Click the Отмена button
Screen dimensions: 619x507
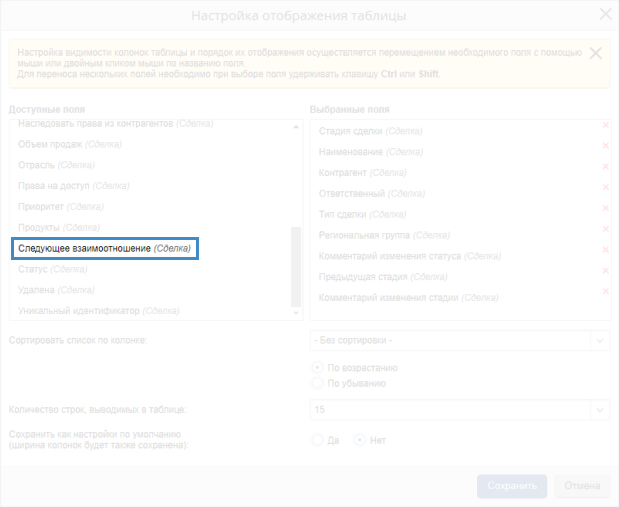(581, 486)
